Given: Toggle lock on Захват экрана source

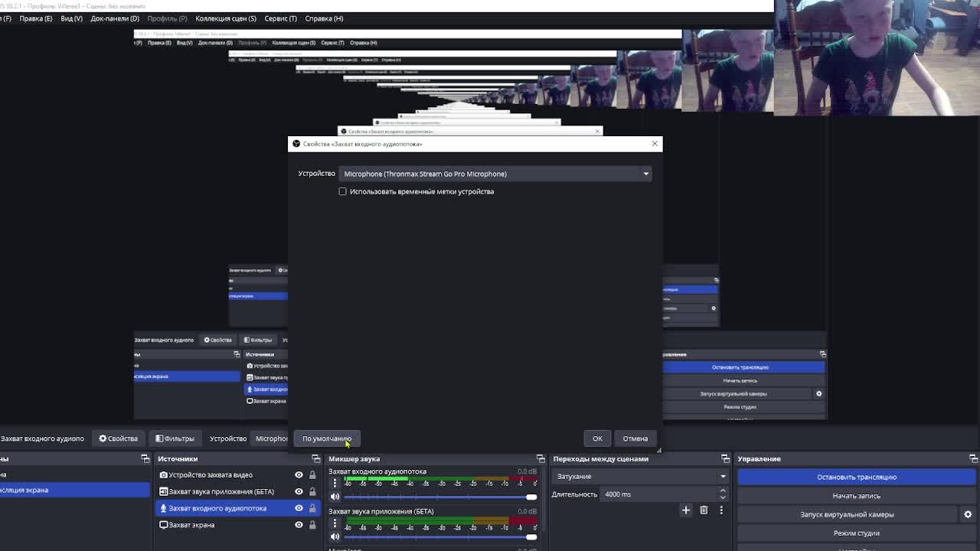Looking at the screenshot, I should pos(312,525).
